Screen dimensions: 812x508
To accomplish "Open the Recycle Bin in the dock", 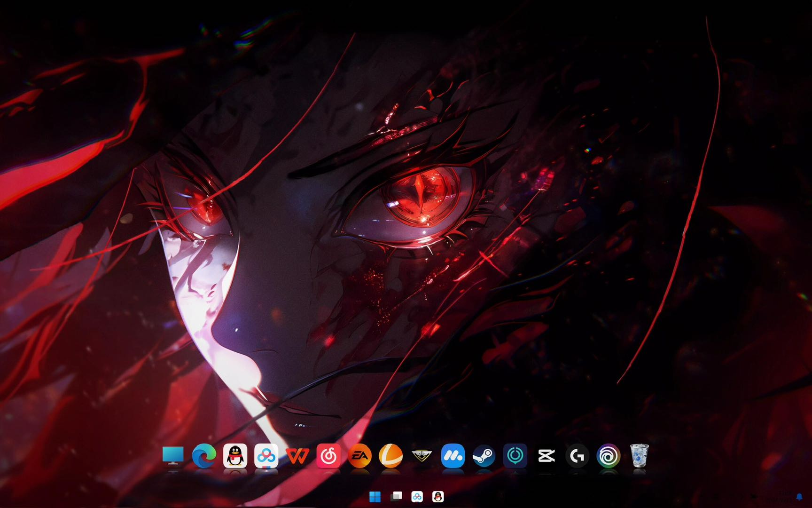I will coord(640,455).
